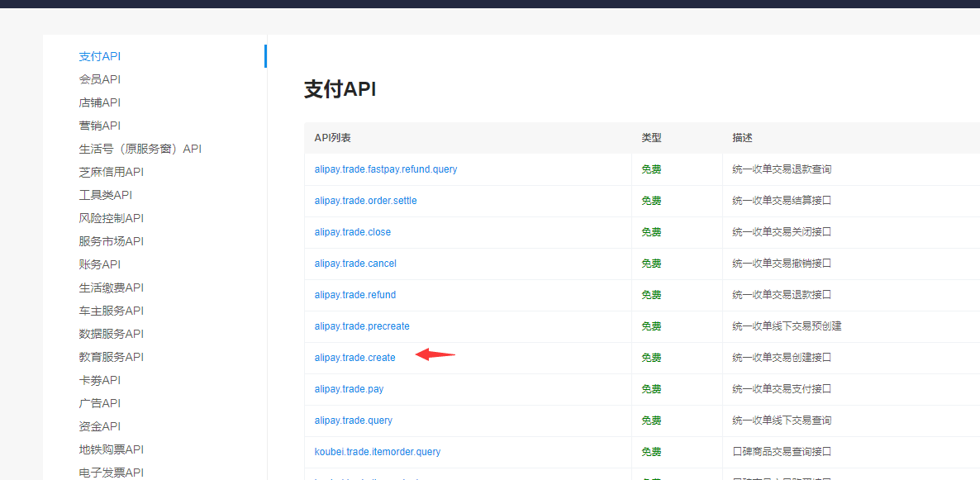Select 电子发票API in sidebar
Viewport: 980px width, 480px height.
click(x=112, y=473)
